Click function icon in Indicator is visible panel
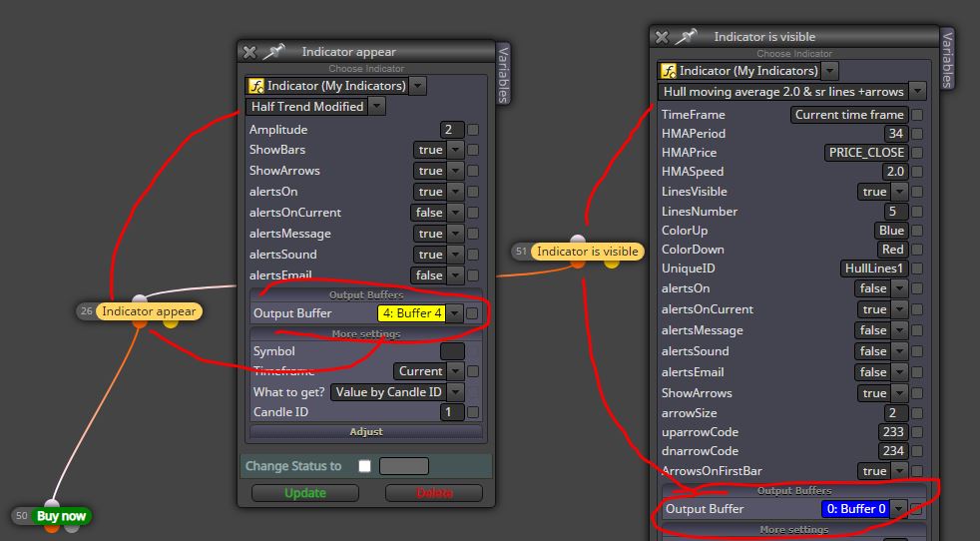Screen dimensions: 980x541 coord(668,71)
